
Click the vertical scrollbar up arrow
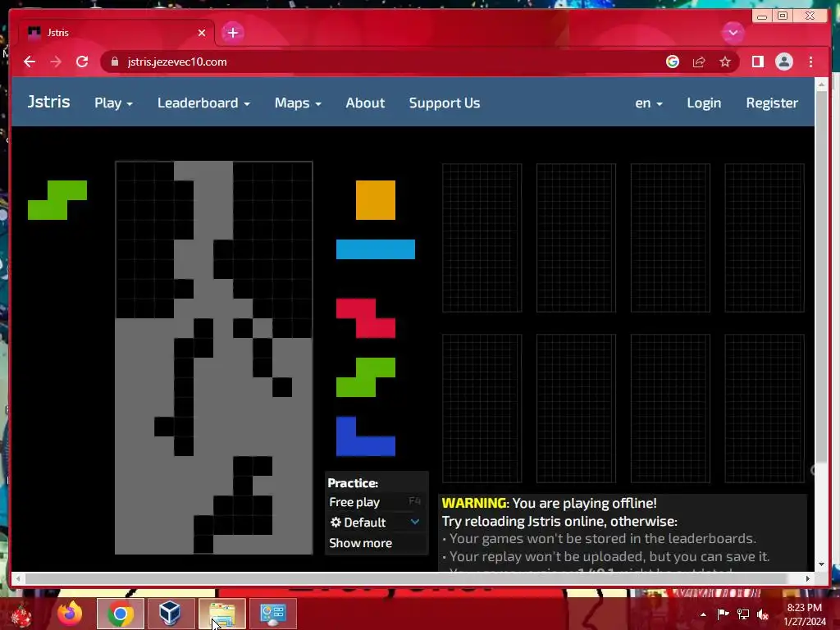(x=822, y=84)
